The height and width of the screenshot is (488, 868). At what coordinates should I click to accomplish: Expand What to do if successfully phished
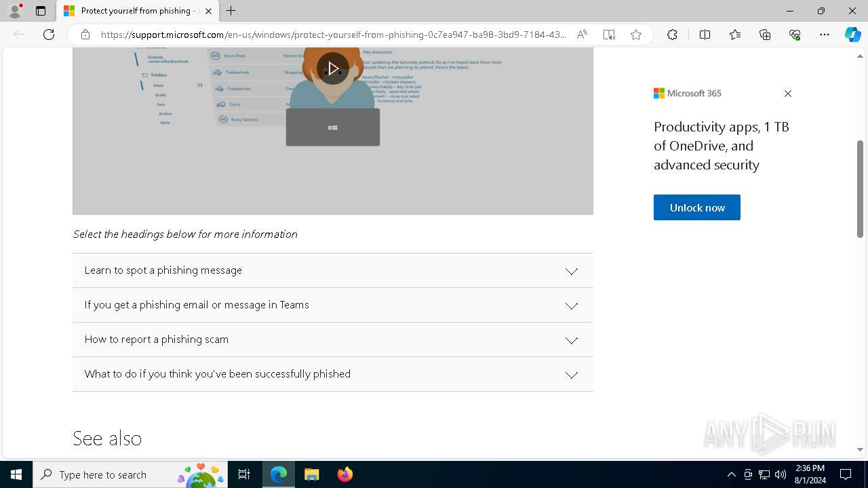pos(332,374)
